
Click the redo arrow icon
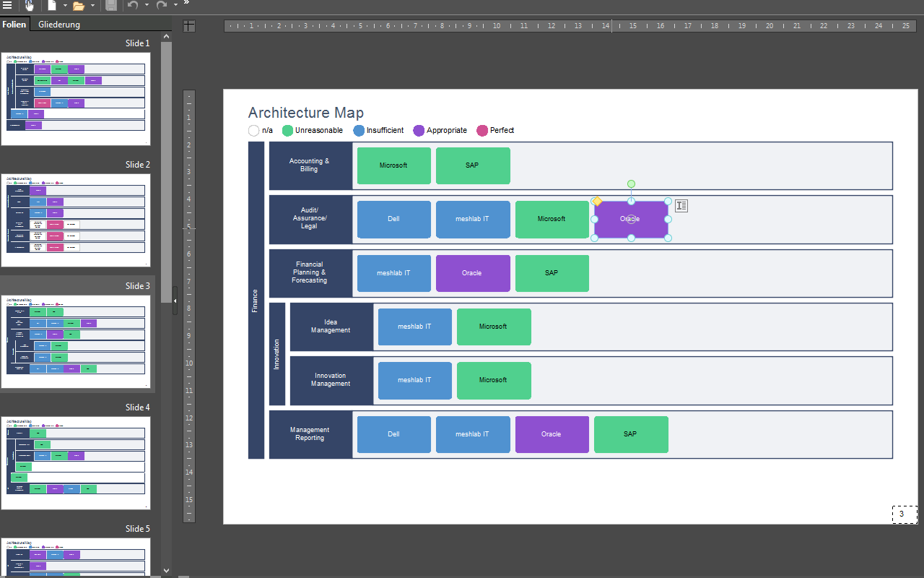click(x=162, y=5)
